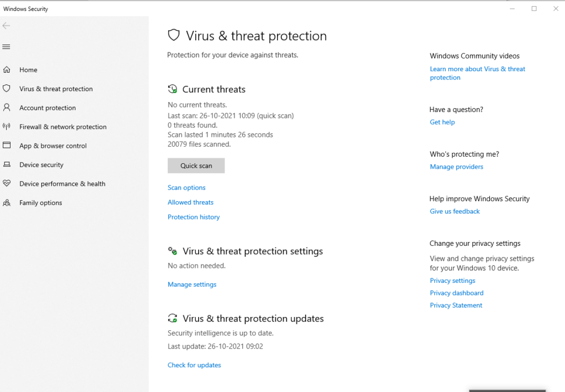Click the Firewall antenna icon
Image resolution: width=565 pixels, height=392 pixels.
(7, 126)
